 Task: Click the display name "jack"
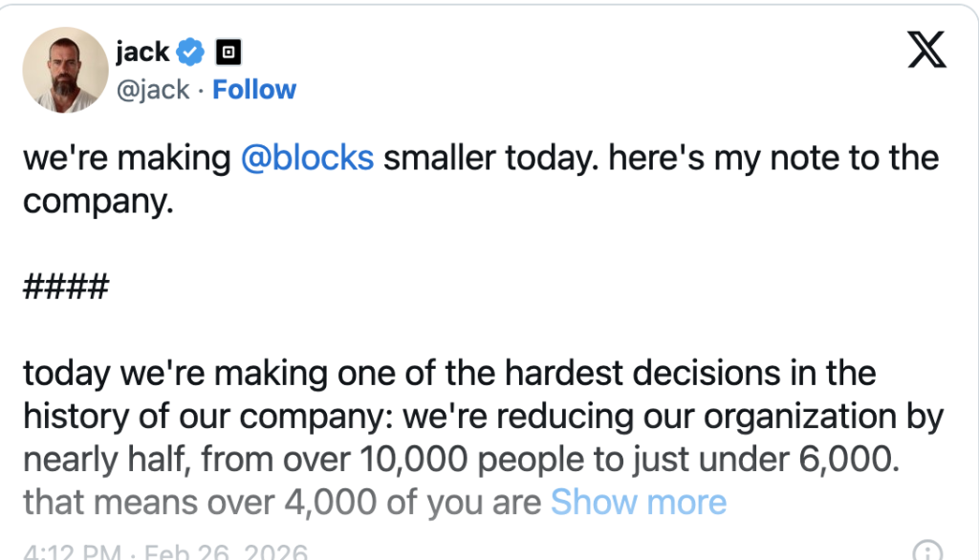pyautogui.click(x=141, y=52)
